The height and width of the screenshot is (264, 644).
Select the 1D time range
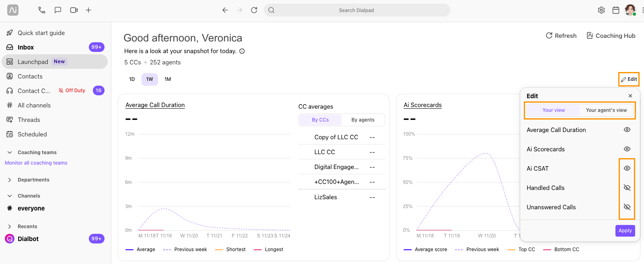pyautogui.click(x=132, y=79)
